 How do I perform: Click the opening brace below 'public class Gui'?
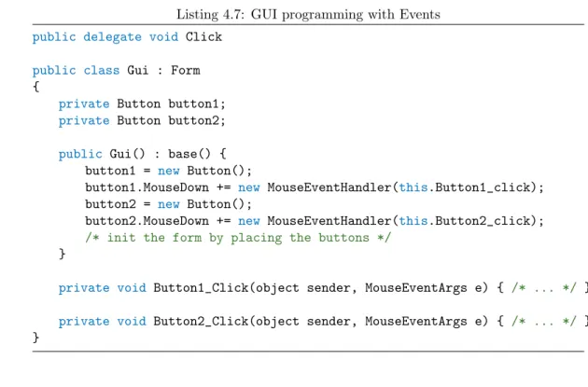(36, 87)
